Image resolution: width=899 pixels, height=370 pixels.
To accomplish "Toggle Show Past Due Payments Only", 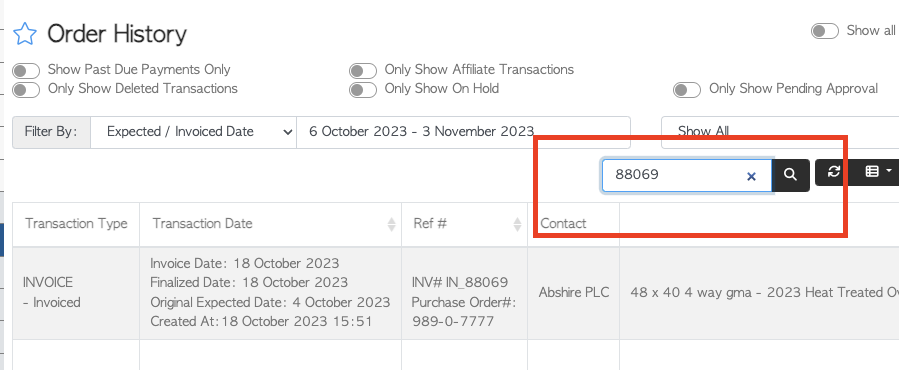I will coord(26,71).
